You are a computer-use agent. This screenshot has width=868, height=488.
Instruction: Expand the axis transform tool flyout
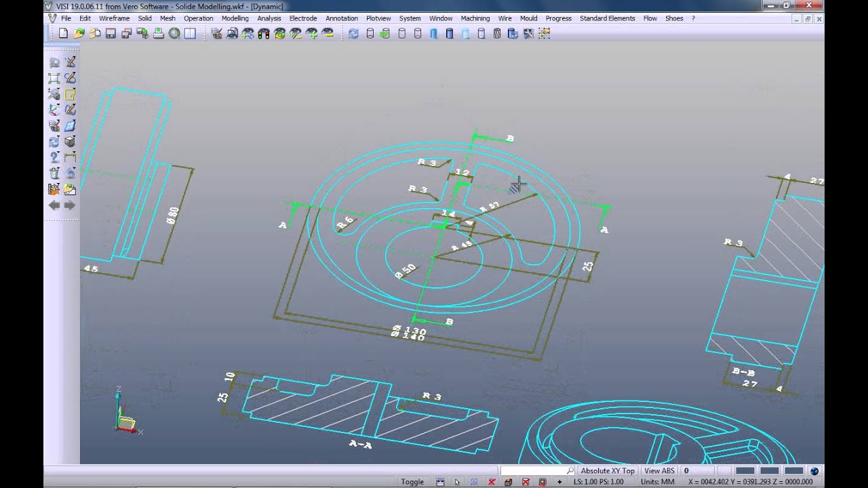54,109
